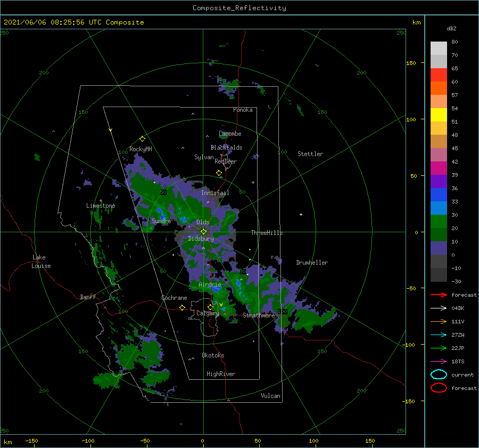
Task: Click the RedDeer city label
Action: [x=226, y=161]
